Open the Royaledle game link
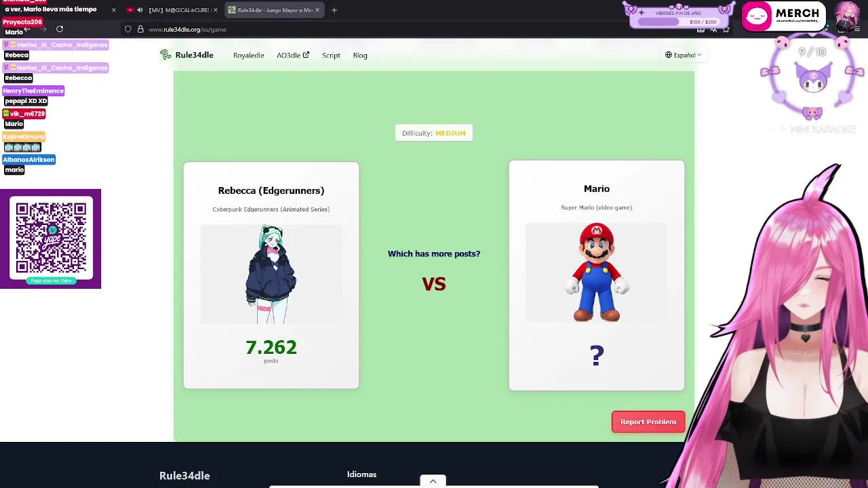The image size is (868, 488). pyautogui.click(x=248, y=56)
